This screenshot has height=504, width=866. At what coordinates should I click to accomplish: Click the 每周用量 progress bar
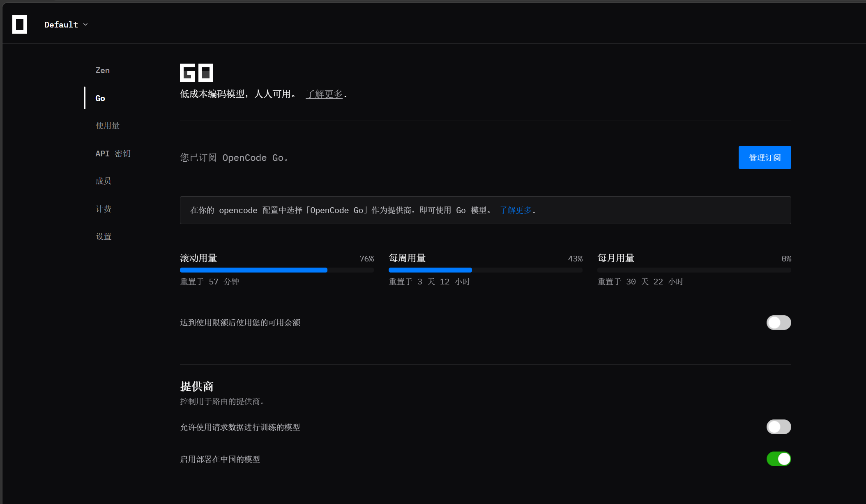[x=486, y=270]
